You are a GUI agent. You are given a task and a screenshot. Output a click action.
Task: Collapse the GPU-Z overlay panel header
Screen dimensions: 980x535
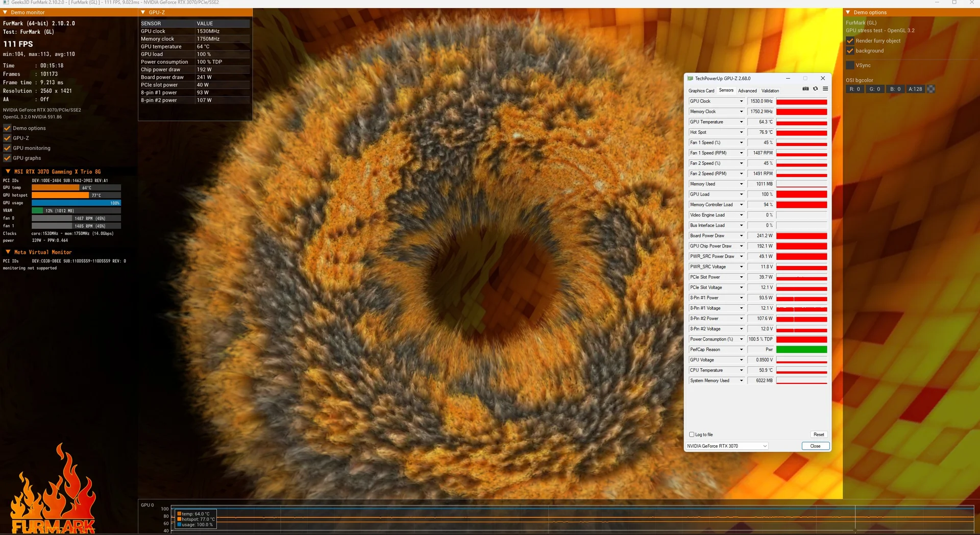(143, 12)
